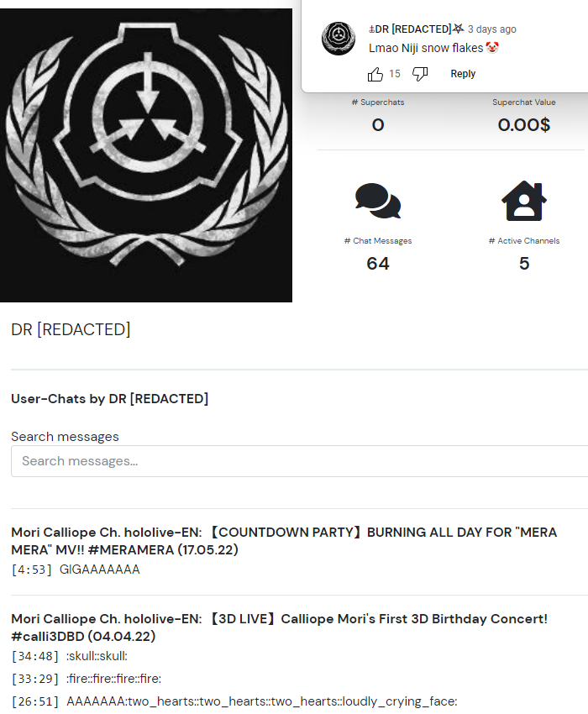
Task: Dislike the comment with thumbs-down icon
Action: pos(420,74)
